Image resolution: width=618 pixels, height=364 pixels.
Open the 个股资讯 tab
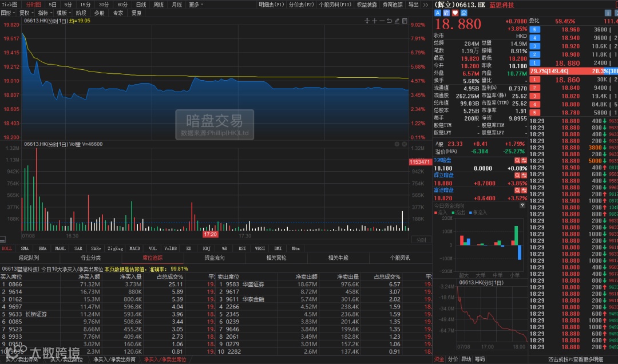400,258
